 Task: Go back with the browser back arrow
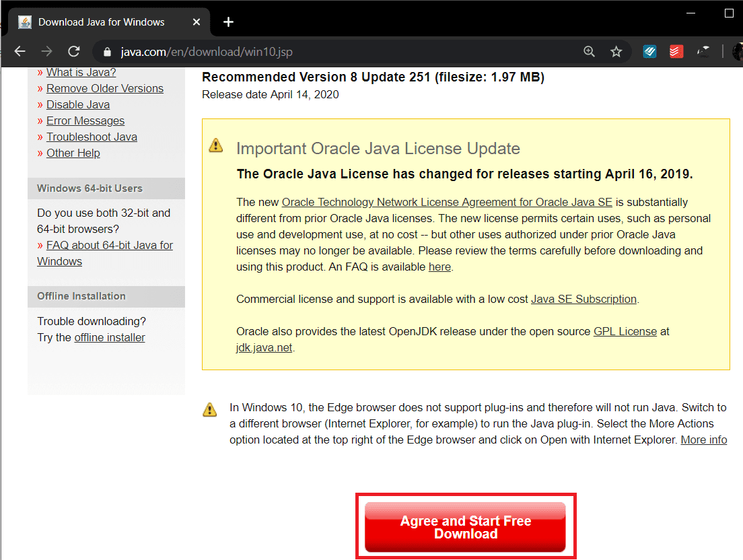click(20, 51)
